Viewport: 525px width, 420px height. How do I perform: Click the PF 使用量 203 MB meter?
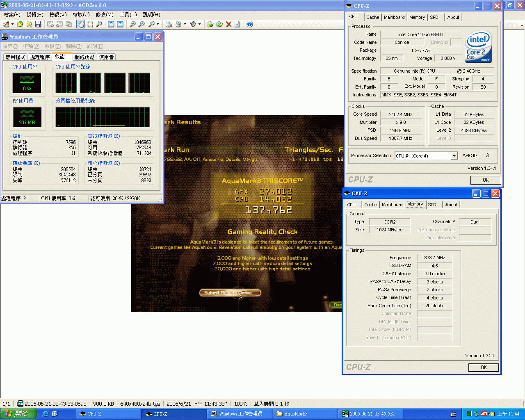(27, 117)
